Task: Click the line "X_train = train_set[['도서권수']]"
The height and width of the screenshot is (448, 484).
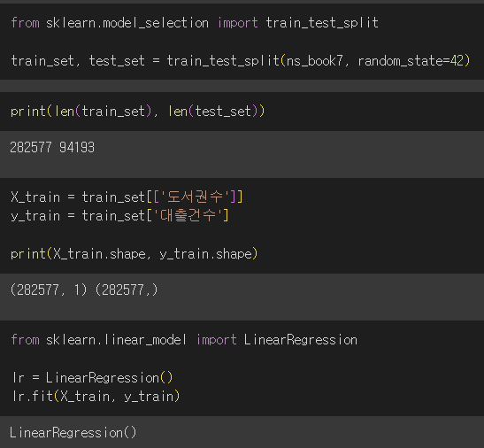Action: (127, 197)
